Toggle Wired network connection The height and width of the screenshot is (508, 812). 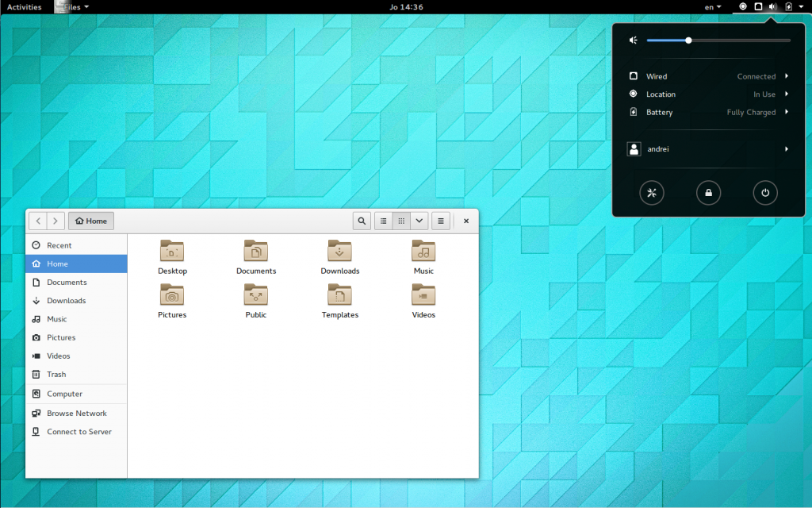pos(708,75)
